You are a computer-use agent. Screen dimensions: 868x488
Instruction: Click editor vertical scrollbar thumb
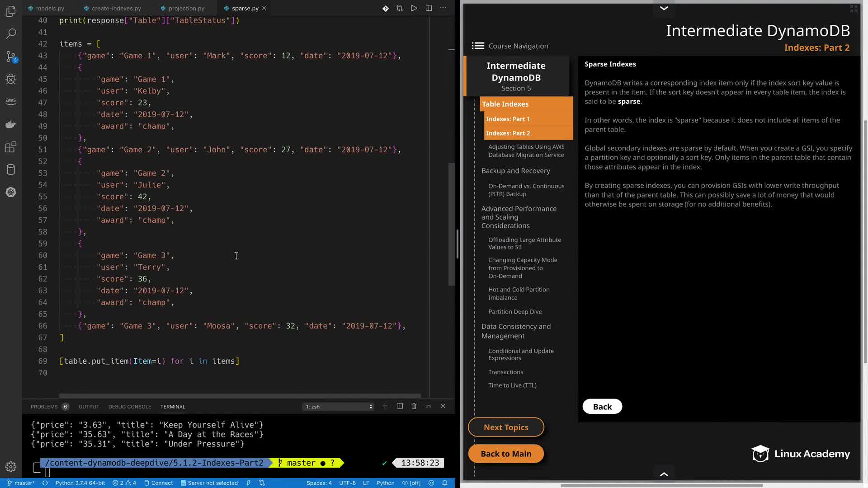pyautogui.click(x=451, y=224)
